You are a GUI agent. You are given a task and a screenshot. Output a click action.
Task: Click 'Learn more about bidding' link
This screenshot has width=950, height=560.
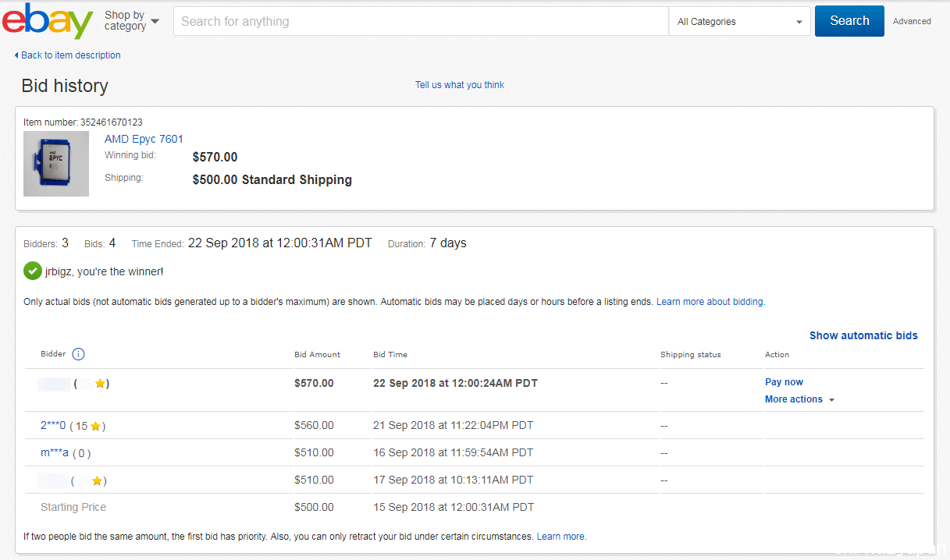pyautogui.click(x=710, y=302)
